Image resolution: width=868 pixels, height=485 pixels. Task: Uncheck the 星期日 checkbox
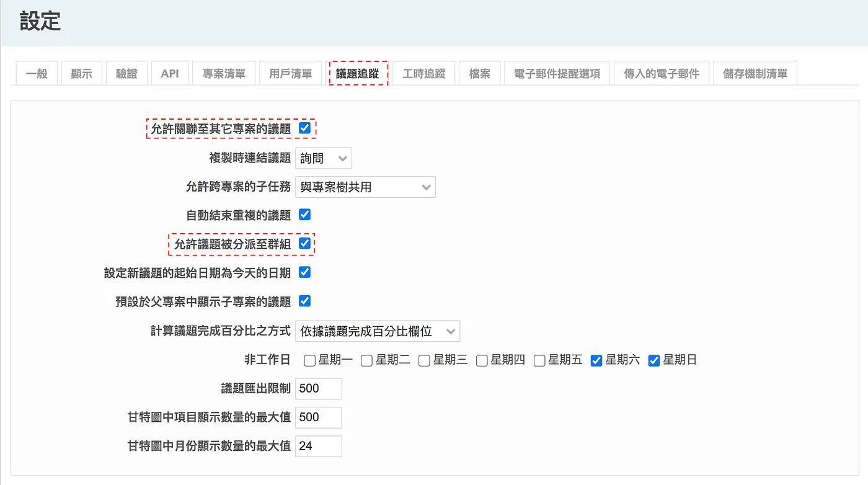tap(654, 360)
